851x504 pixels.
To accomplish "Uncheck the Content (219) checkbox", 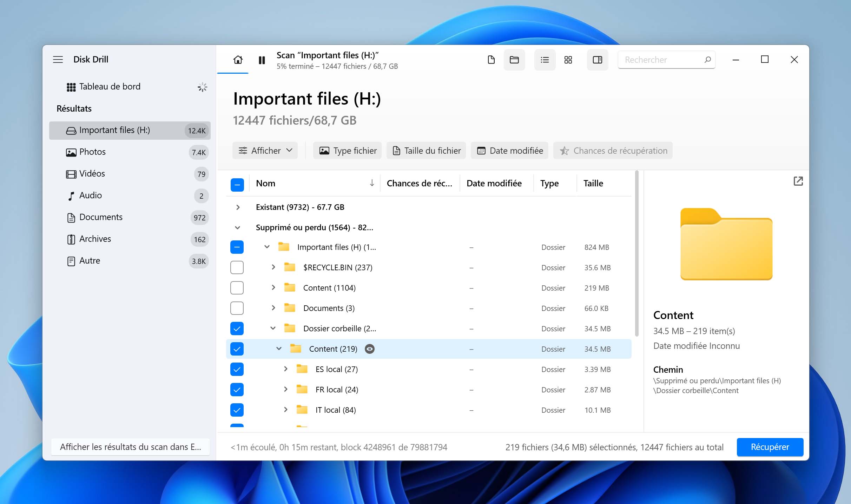I will click(x=237, y=349).
